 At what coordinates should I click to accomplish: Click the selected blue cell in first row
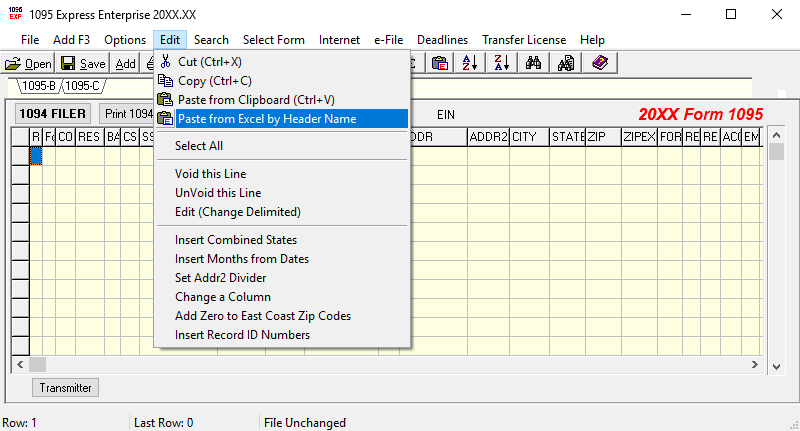(x=36, y=156)
